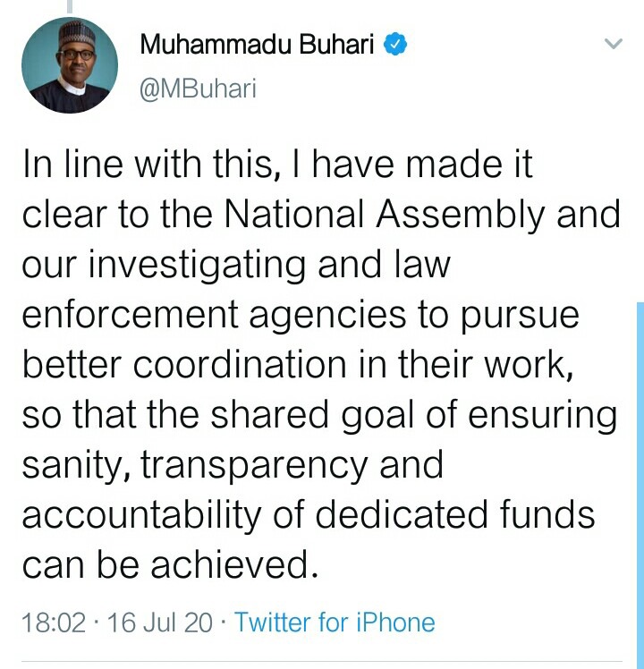The height and width of the screenshot is (669, 644).
Task: Open Muhammadu Buhari's profile picture
Action: pos(70,65)
